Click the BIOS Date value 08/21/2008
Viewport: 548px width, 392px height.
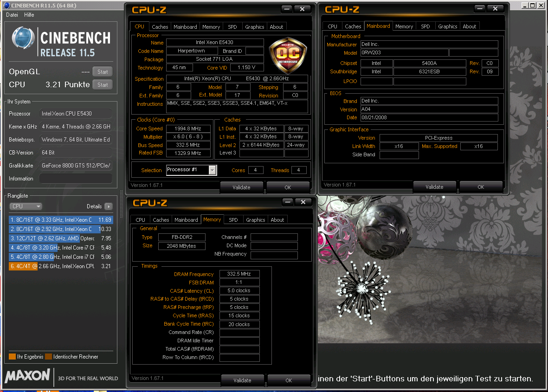(429, 118)
